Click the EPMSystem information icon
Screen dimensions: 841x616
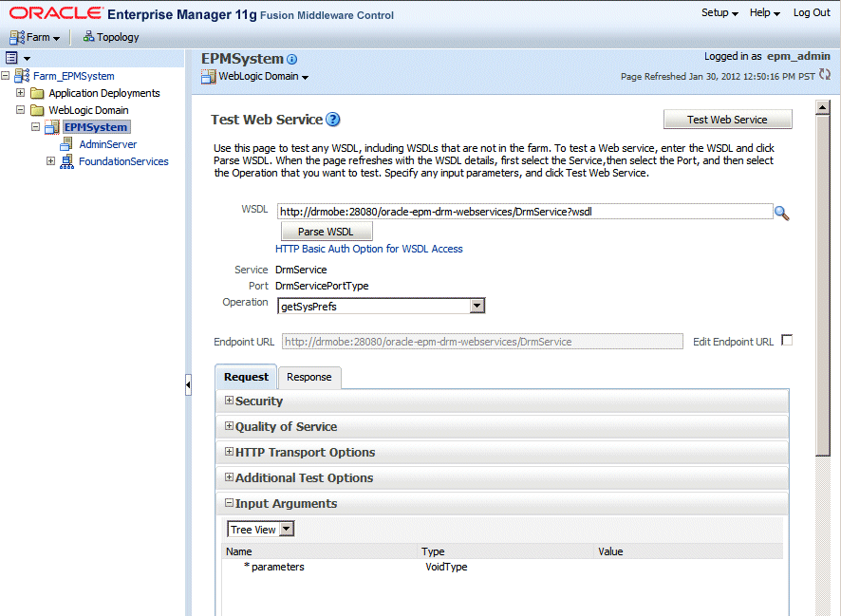291,59
